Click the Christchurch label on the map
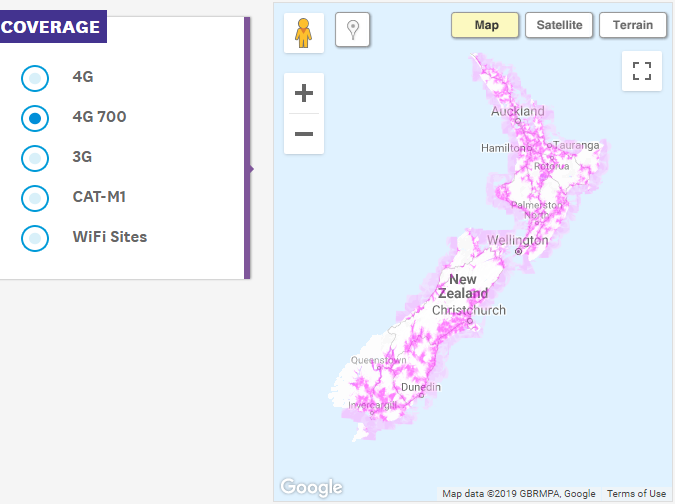Screen dimensions: 675x504 469,310
